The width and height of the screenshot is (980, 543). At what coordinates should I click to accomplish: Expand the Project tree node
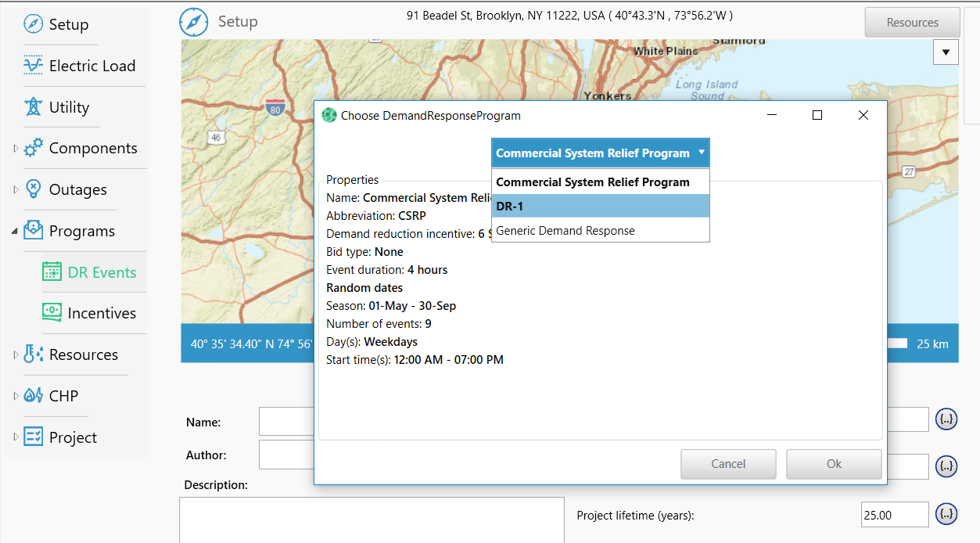point(15,437)
